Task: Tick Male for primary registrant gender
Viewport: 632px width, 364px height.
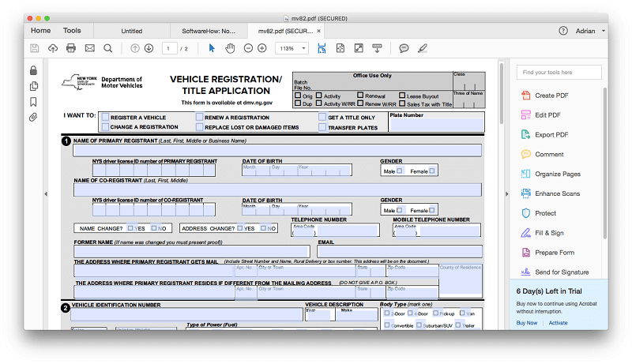Action: pyautogui.click(x=400, y=171)
